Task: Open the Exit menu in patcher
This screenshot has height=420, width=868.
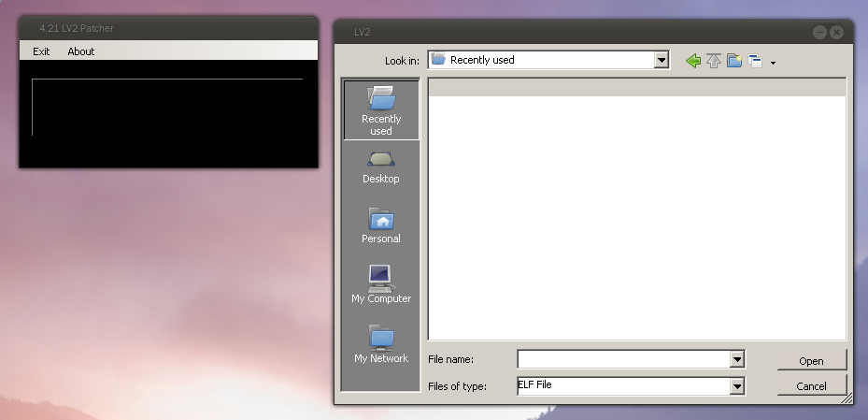Action: pos(41,51)
